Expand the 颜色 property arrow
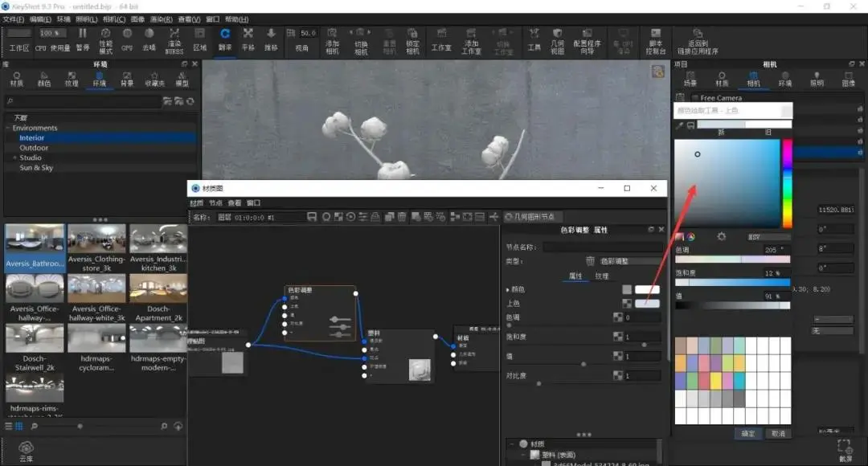 pyautogui.click(x=508, y=289)
